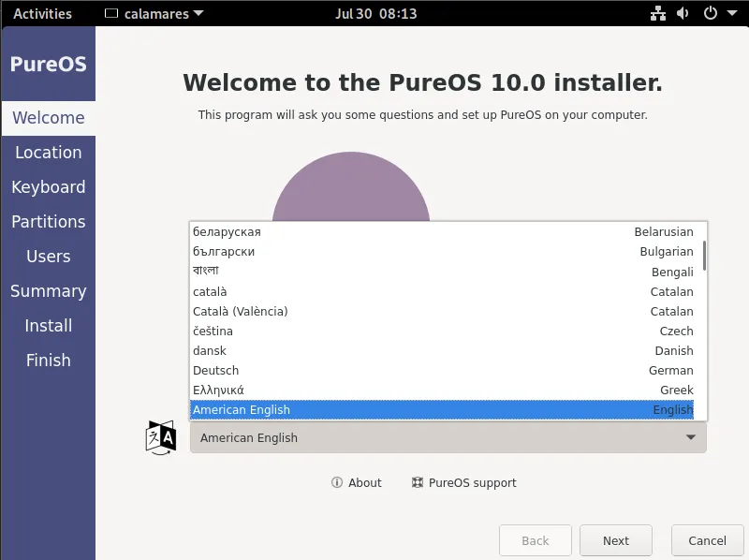Open Activities overview
The image size is (749, 560).
(x=43, y=14)
